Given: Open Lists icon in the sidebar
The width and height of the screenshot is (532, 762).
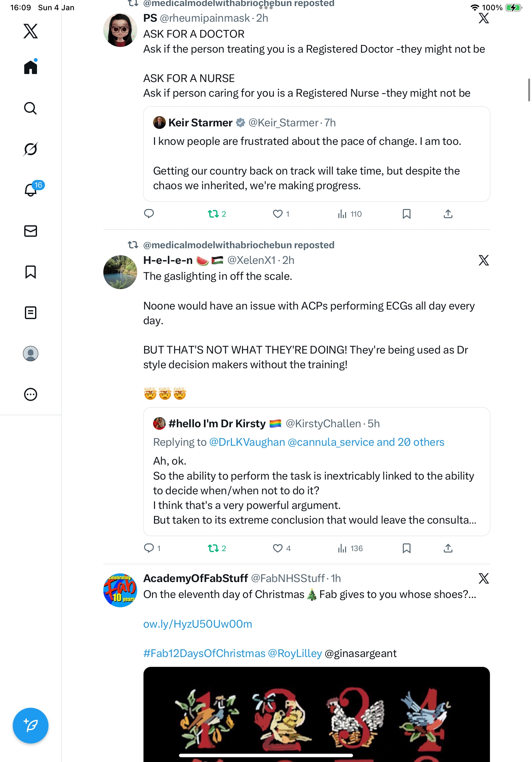Looking at the screenshot, I should click(31, 313).
